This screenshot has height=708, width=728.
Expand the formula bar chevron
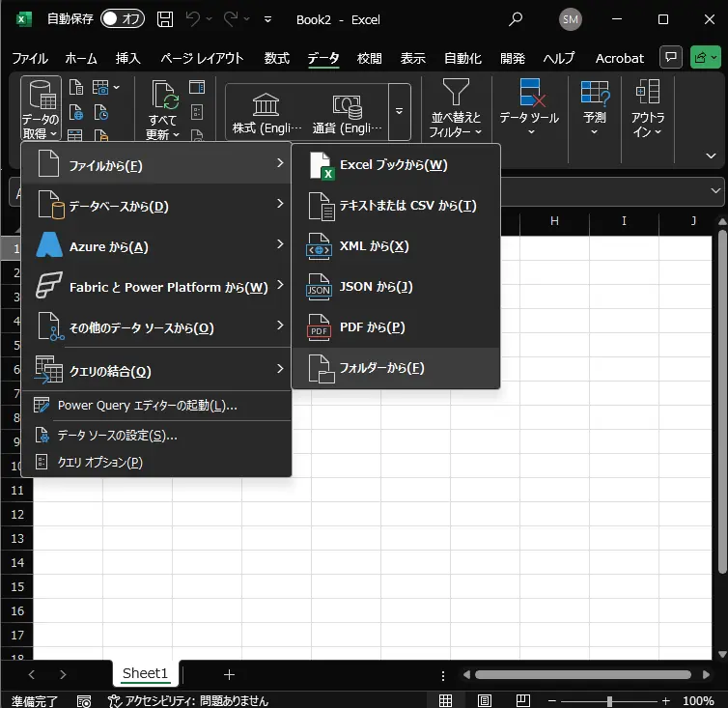pyautogui.click(x=715, y=190)
